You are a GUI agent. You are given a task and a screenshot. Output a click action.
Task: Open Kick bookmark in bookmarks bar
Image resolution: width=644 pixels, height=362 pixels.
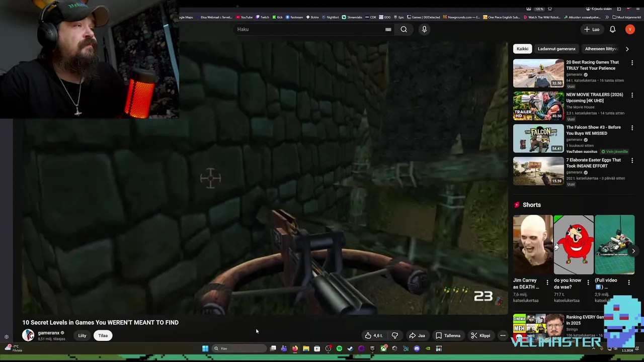(278, 17)
